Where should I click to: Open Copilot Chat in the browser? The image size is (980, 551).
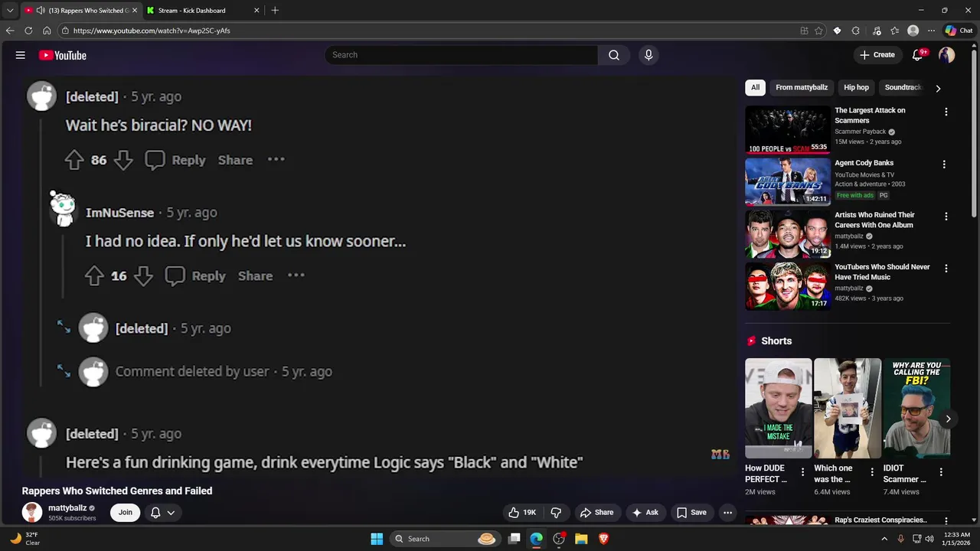pyautogui.click(x=959, y=31)
